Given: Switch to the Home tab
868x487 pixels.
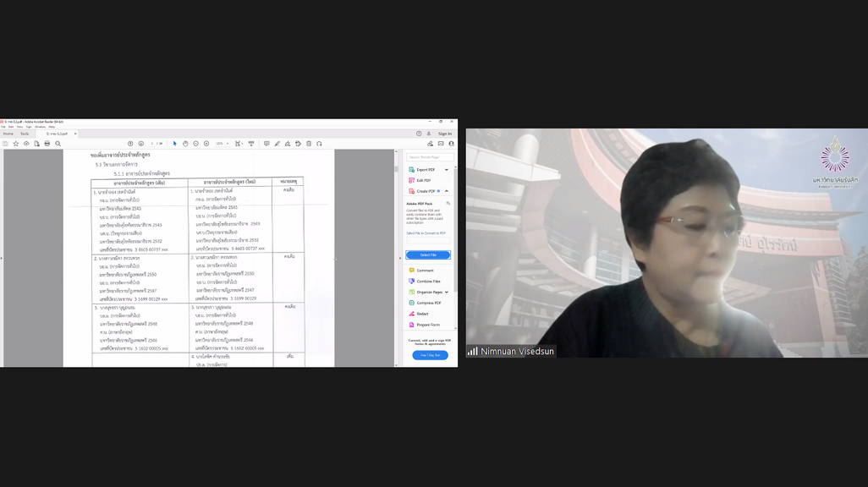Looking at the screenshot, I should point(8,134).
